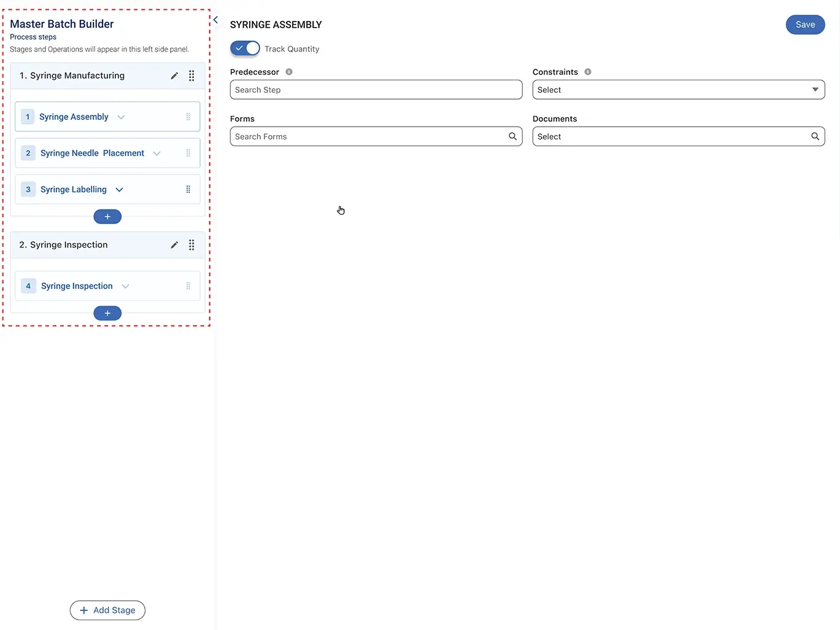Expand operation 4 Syringe Inspection chevron
This screenshot has width=840, height=630.
pos(126,286)
